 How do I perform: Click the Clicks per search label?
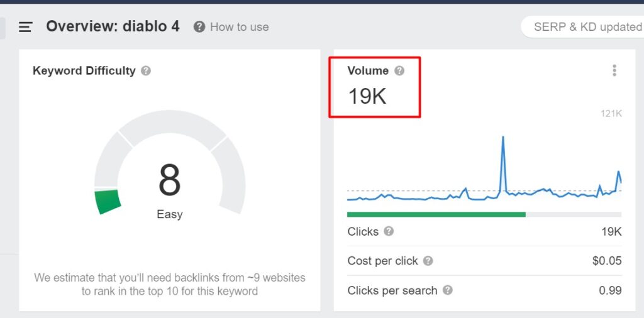392,290
